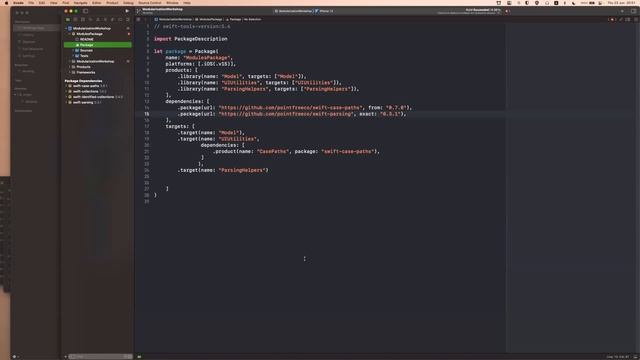The image size is (640, 360).
Task: Select the highlighted Package file
Action: tap(98, 45)
